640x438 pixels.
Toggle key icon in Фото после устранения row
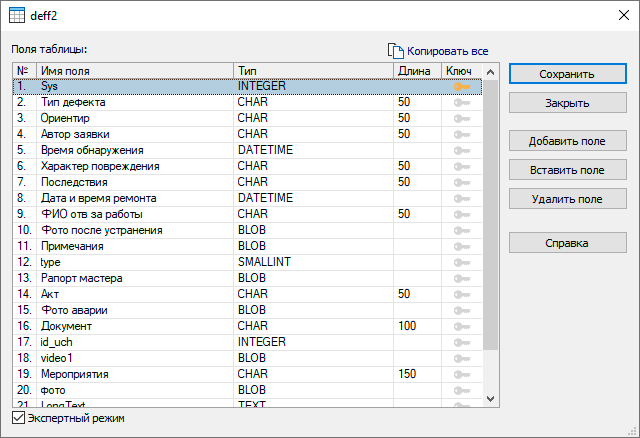(462, 231)
